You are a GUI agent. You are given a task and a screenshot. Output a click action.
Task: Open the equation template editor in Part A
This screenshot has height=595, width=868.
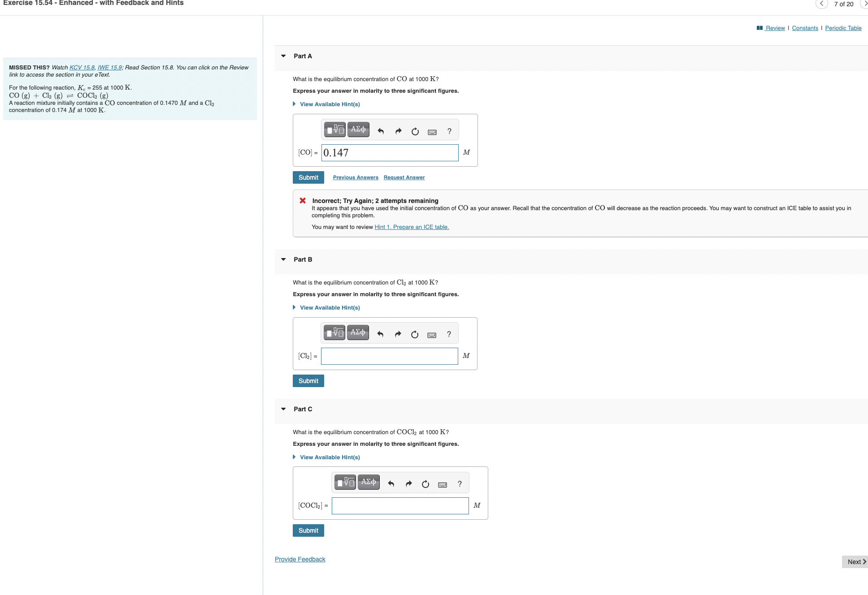(334, 129)
